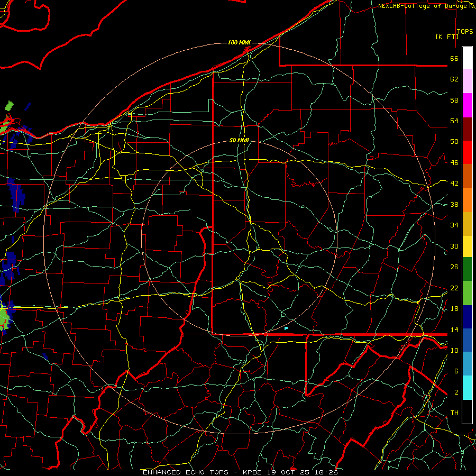Click the "100 NMI" range ring label
Screen dimensions: 476x476
pos(239,42)
